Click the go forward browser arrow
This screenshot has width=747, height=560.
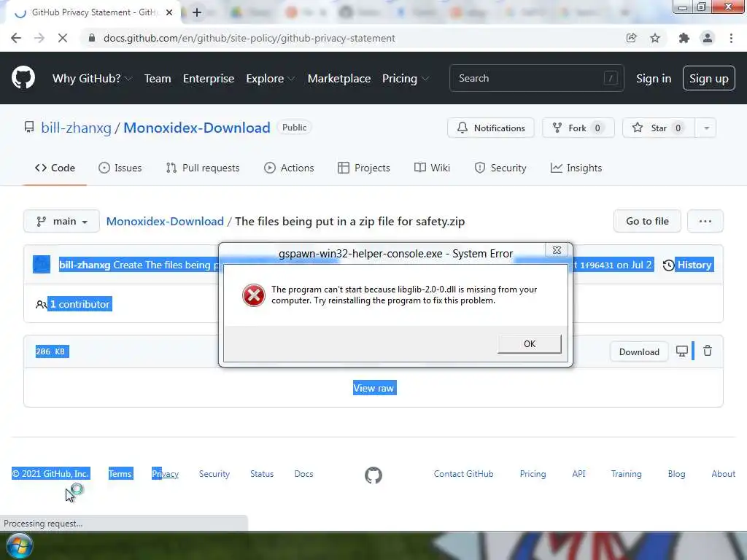coord(39,38)
